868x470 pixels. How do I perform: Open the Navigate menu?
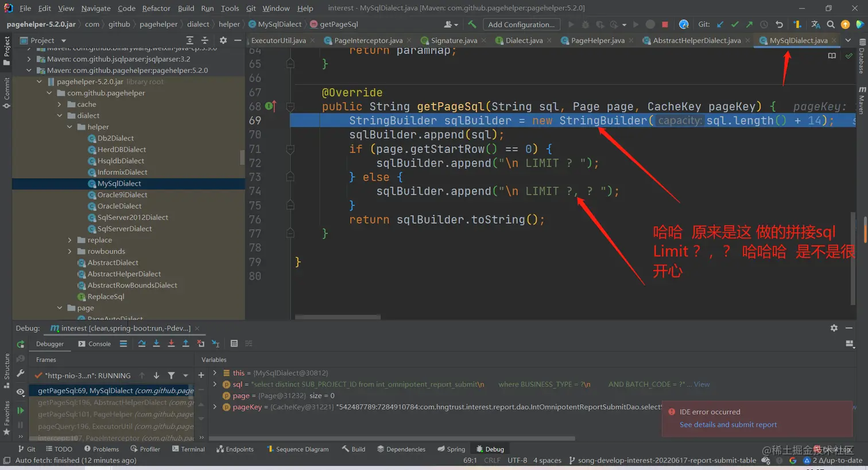(96, 8)
